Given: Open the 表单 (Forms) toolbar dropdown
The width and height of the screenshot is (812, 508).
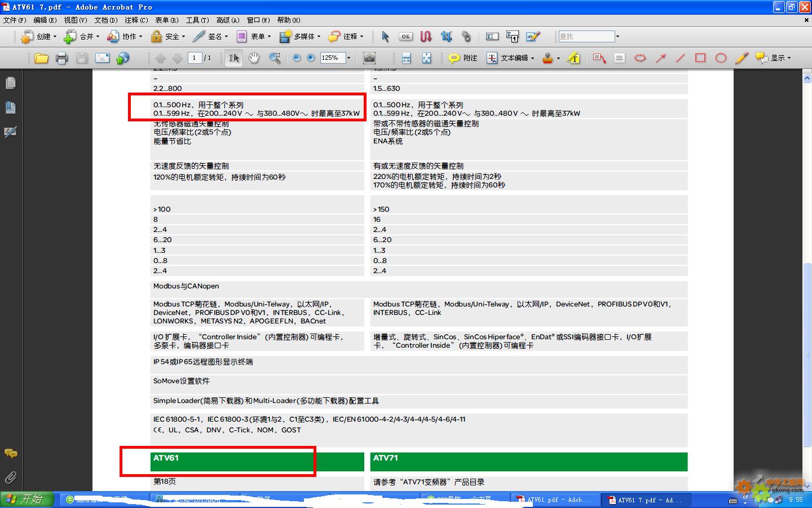Looking at the screenshot, I should (x=253, y=37).
